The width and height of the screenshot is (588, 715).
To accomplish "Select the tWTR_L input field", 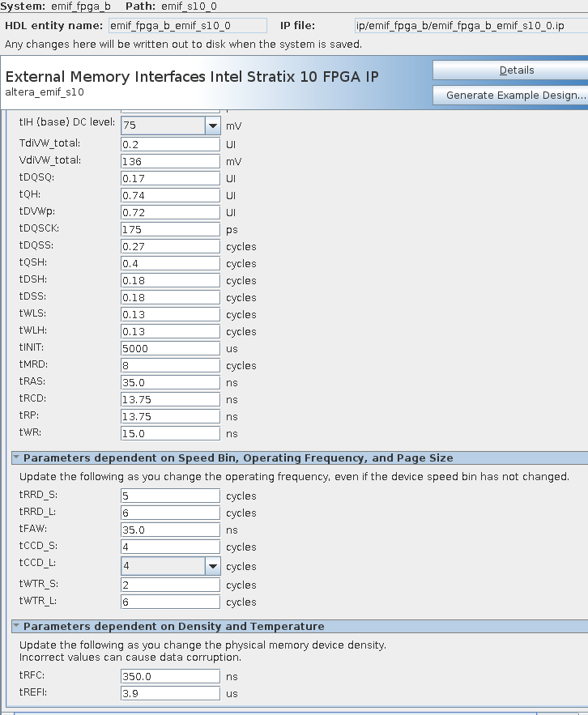I will point(171,602).
